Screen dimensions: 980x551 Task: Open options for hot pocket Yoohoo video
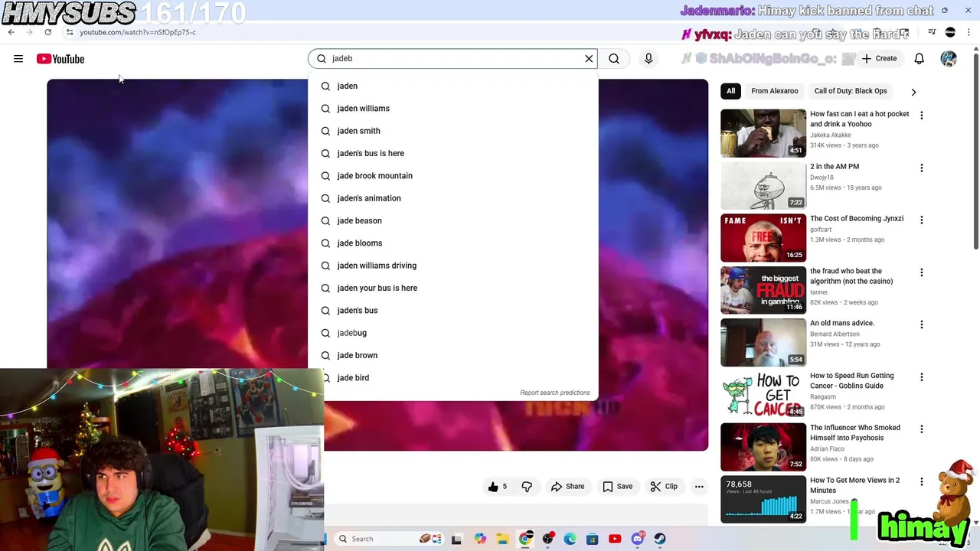coord(921,116)
